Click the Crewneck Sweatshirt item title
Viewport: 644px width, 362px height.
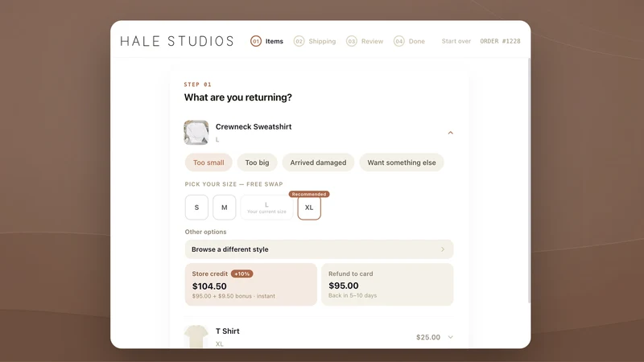[x=254, y=127]
